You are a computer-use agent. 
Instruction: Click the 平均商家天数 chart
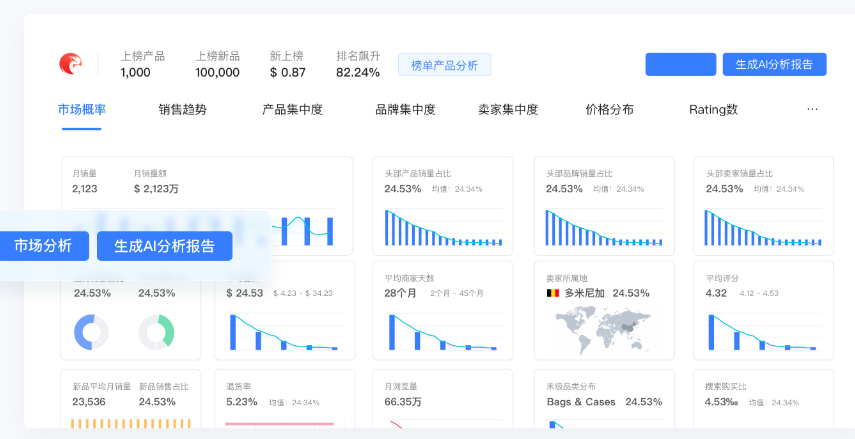[x=443, y=332]
